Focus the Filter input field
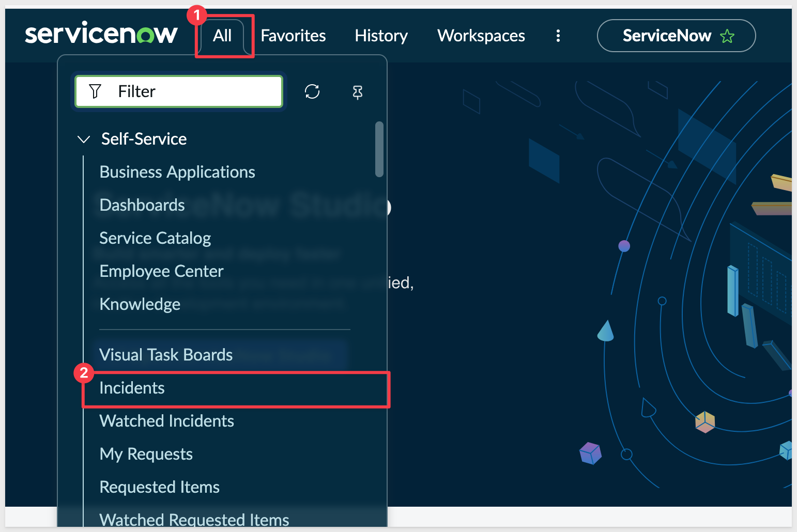 point(196,91)
